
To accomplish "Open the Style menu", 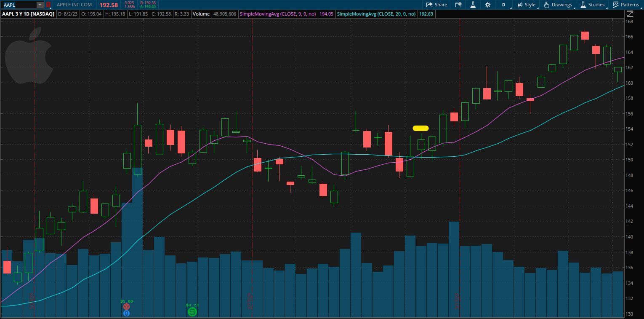I will point(526,5).
